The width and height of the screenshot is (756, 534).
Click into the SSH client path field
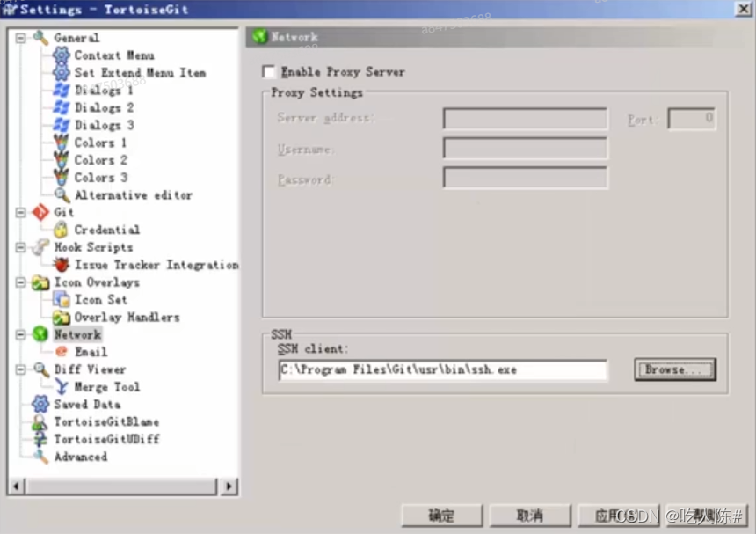click(442, 370)
